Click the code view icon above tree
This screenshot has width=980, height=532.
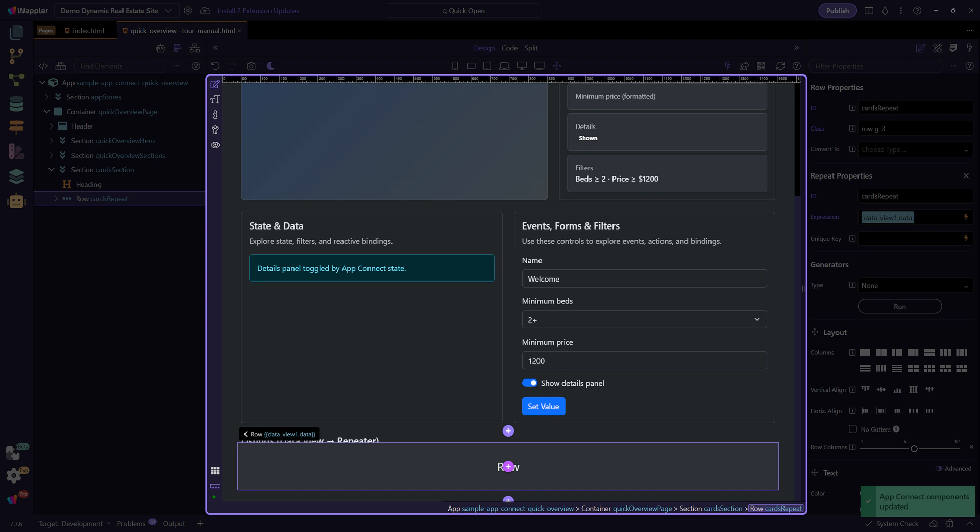(43, 66)
